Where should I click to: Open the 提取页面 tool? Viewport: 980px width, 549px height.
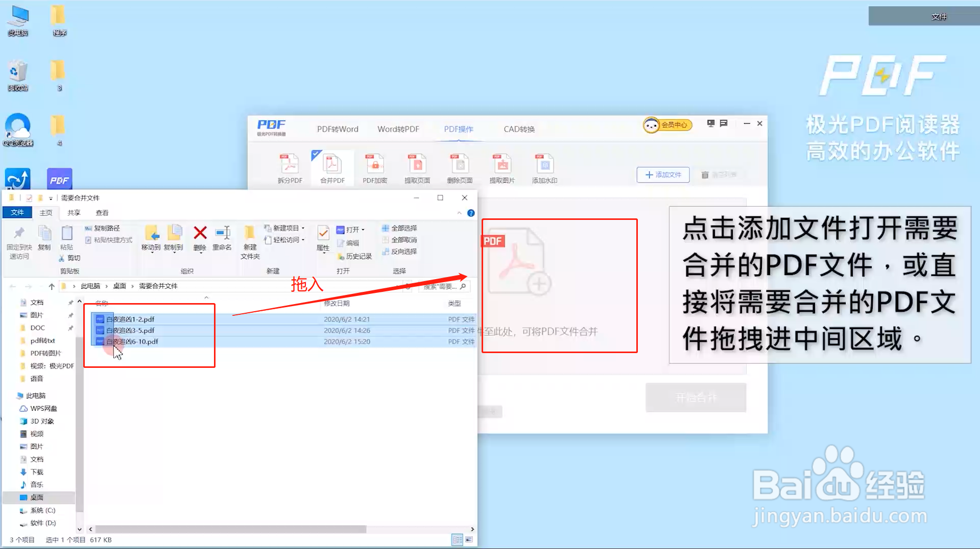[417, 168]
